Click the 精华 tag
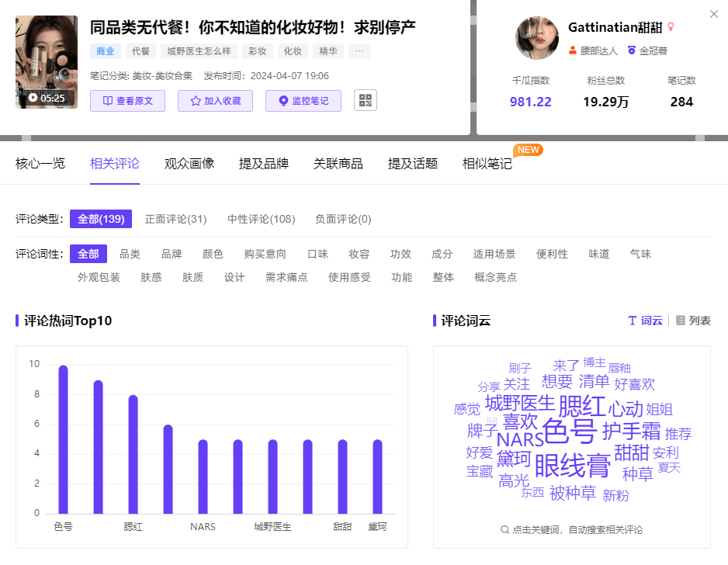 pyautogui.click(x=328, y=51)
